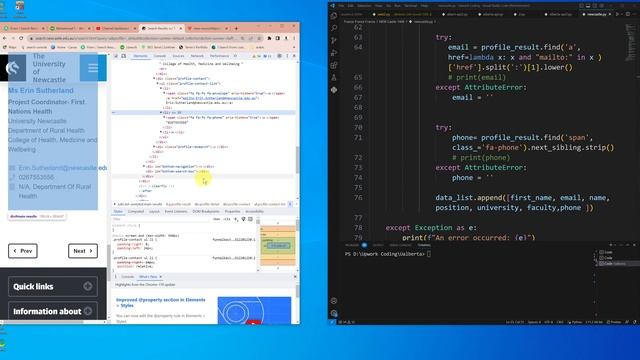Switch to the DevTools Console tab
Screen dimensions: 640x360
click(160, 56)
